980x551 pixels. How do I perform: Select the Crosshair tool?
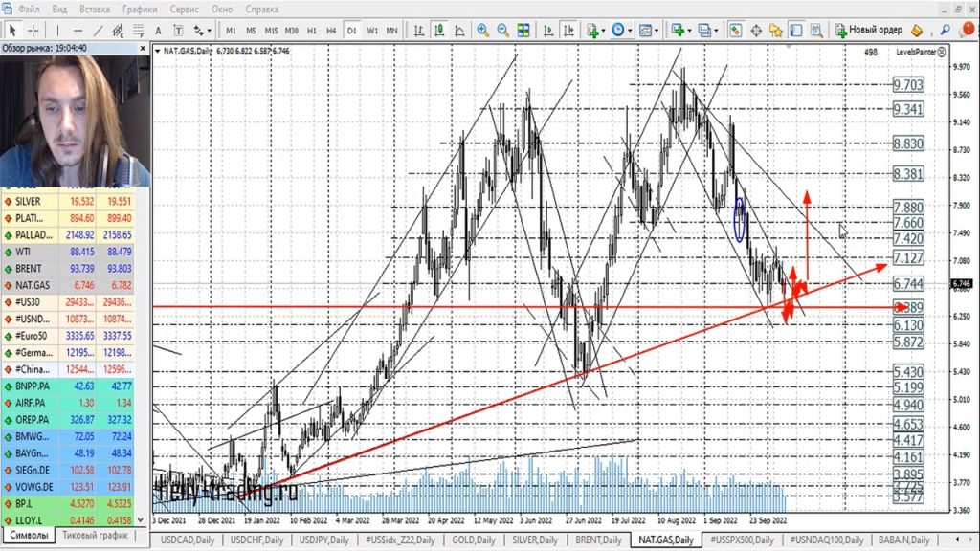click(x=34, y=30)
